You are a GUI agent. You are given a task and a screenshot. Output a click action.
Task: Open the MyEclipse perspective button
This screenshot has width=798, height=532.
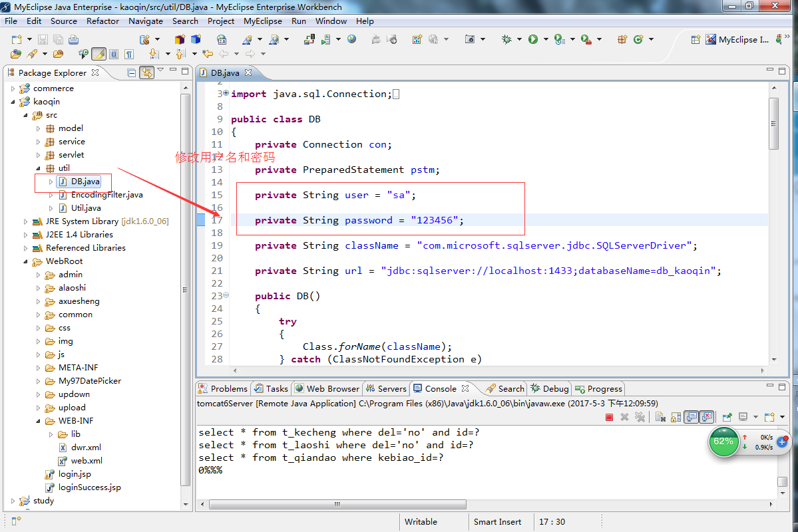[737, 39]
